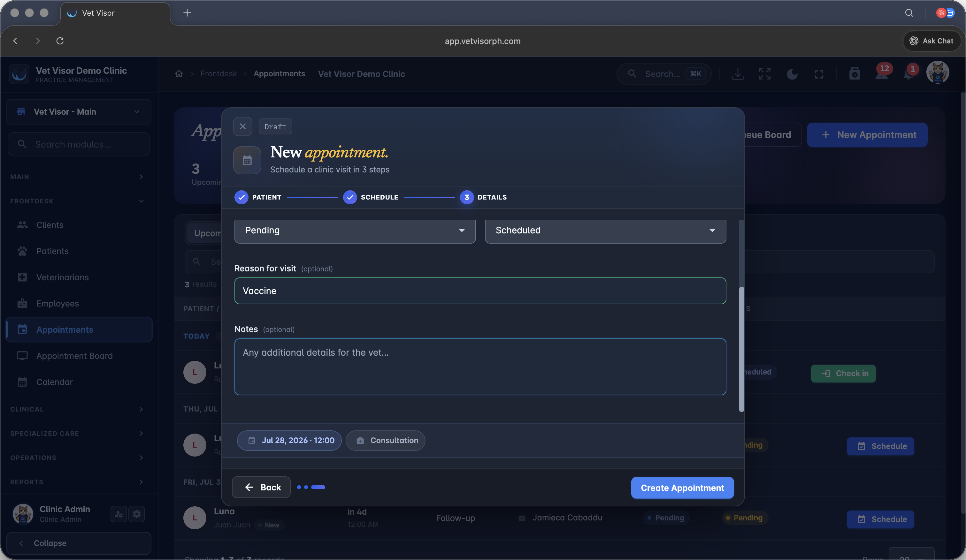Click Create Appointment button
Viewport: 966px width, 560px height.
[x=682, y=488]
